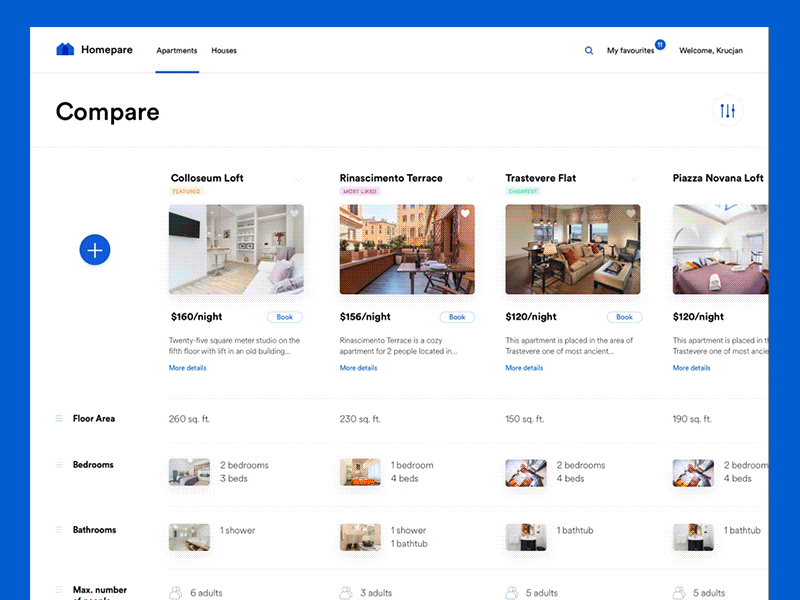
Task: Switch to the Houses tab
Action: (224, 50)
